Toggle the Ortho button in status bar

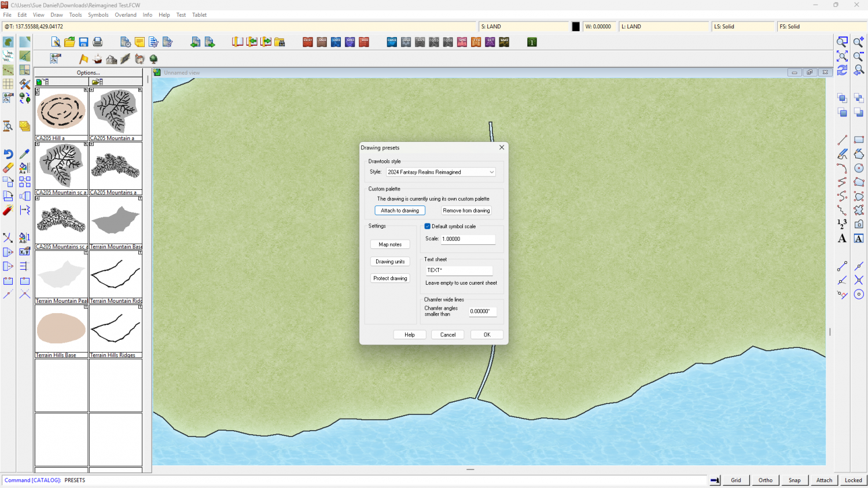coord(765,480)
